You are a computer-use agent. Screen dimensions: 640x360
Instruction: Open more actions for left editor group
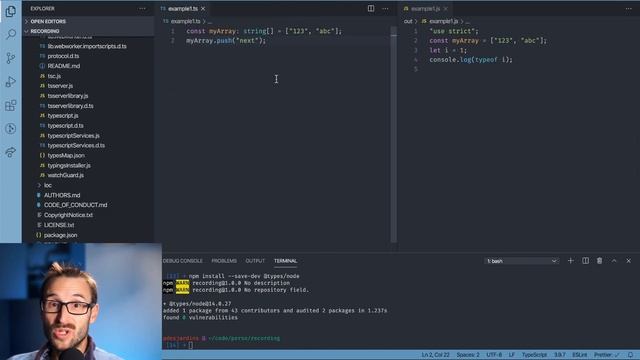(x=385, y=9)
